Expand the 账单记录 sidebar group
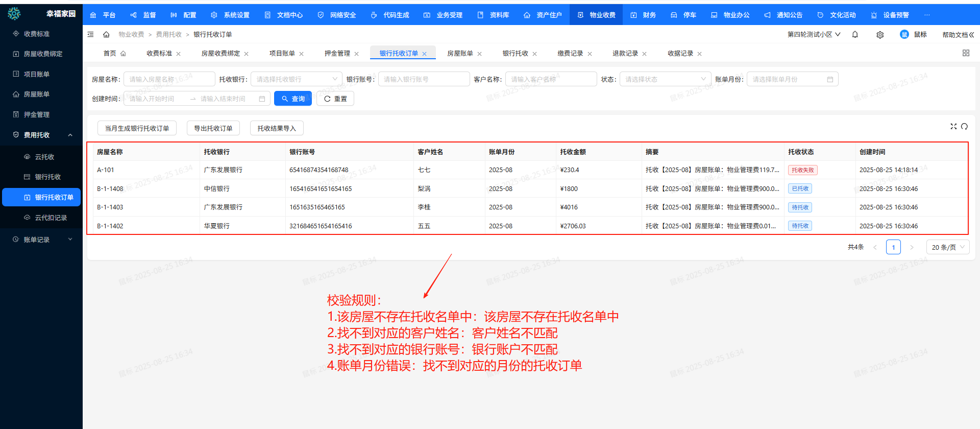The width and height of the screenshot is (980, 429). click(x=70, y=240)
